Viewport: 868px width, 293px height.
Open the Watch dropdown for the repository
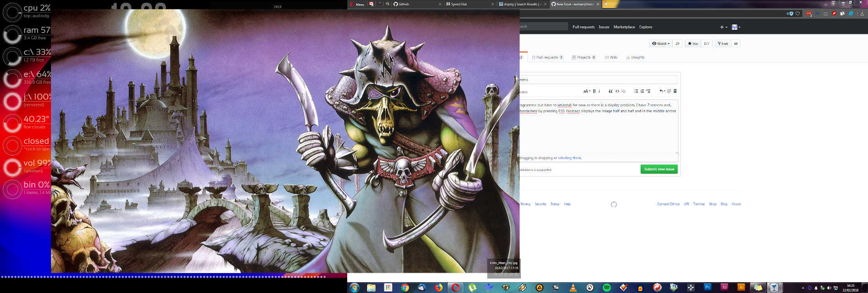(661, 43)
